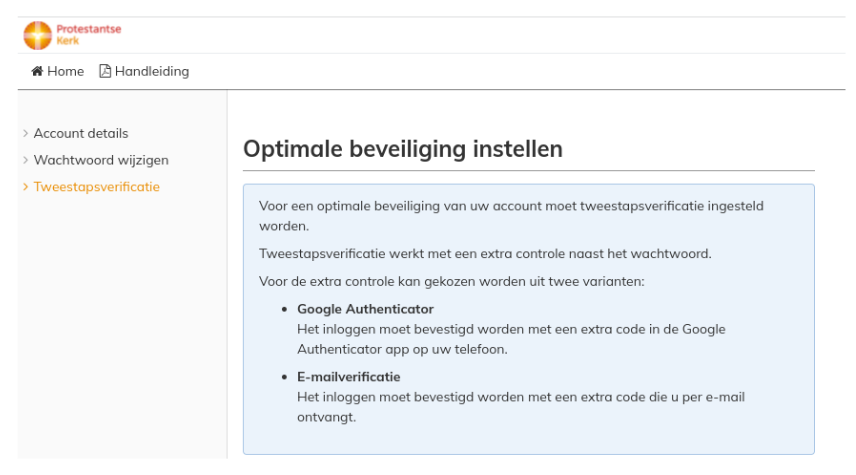Click the Google Authenticator app description text
The image size is (856, 475).
coord(512,339)
